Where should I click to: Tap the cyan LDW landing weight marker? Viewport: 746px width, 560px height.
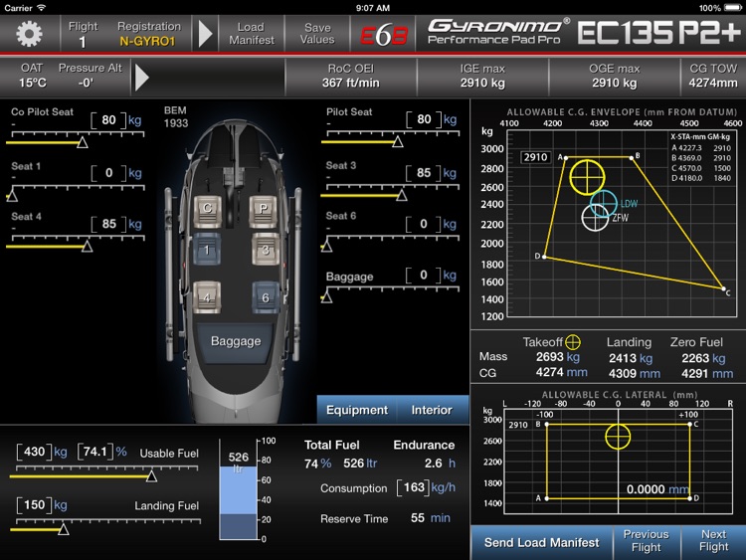tap(604, 204)
